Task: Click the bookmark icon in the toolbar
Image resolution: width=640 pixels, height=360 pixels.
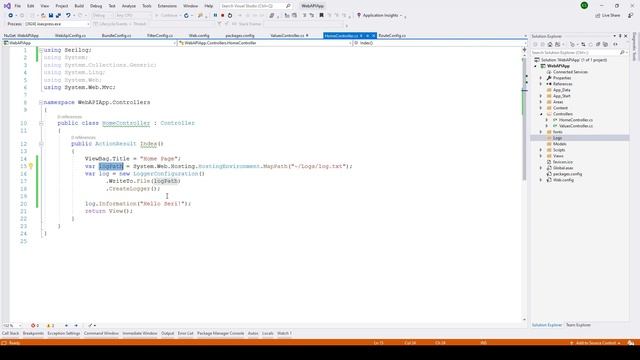Action: 321,15
